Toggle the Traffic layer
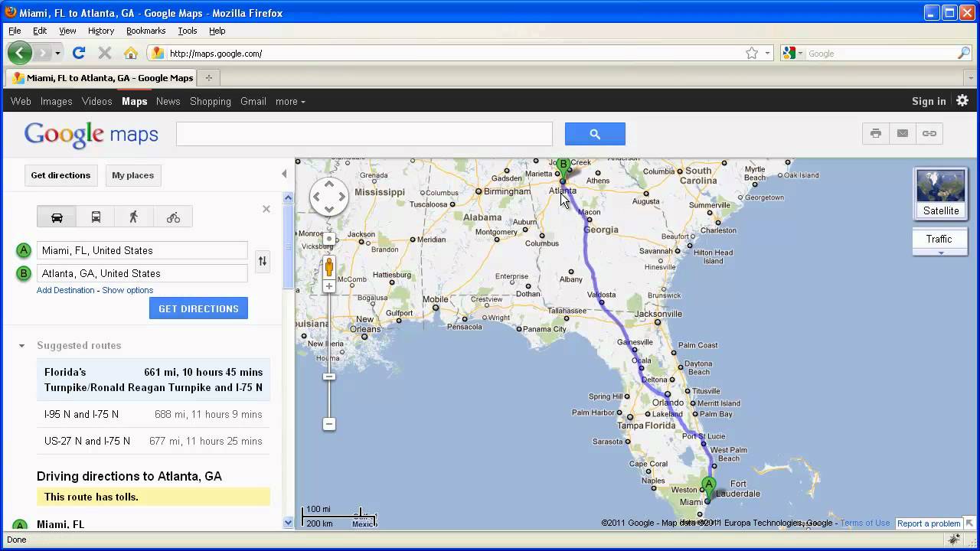This screenshot has width=980, height=551. [x=939, y=239]
